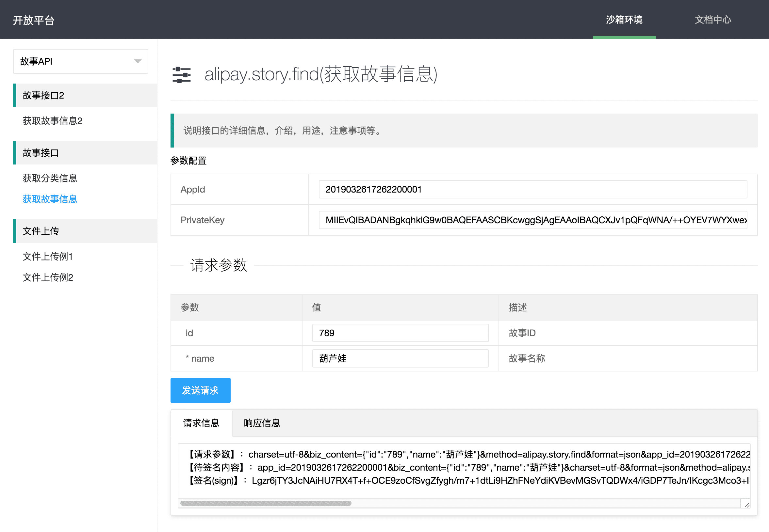Open 文件上传例1 in the sidebar

48,256
